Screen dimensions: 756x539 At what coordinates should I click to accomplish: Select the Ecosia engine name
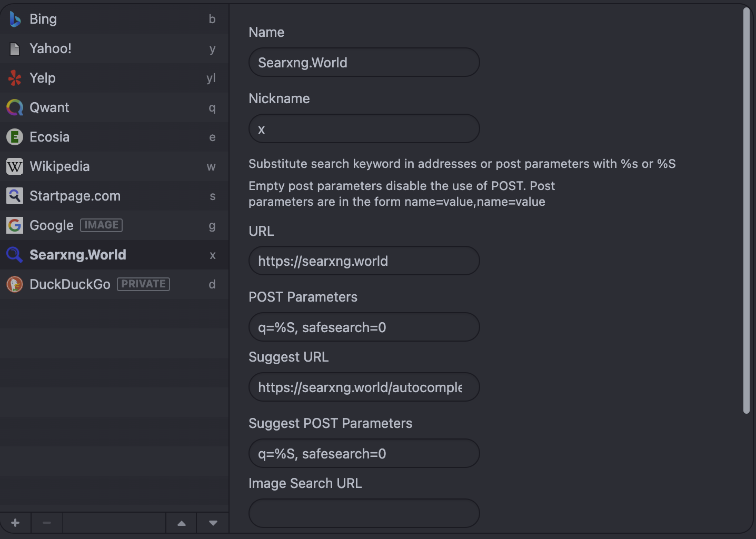tap(49, 137)
